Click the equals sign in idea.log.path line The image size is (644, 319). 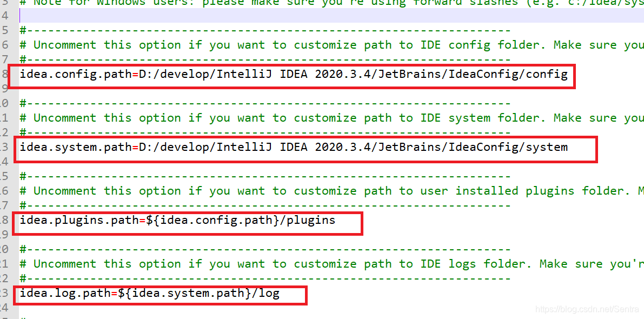(x=114, y=294)
